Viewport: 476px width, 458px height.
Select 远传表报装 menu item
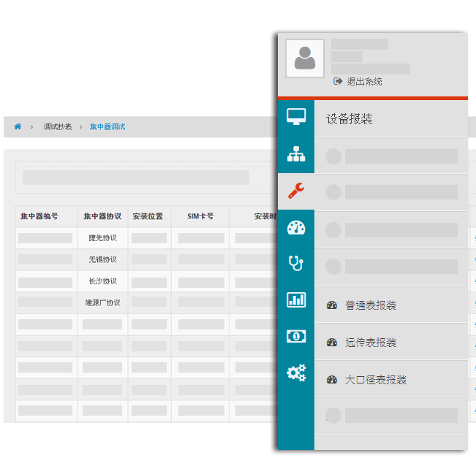coord(370,343)
